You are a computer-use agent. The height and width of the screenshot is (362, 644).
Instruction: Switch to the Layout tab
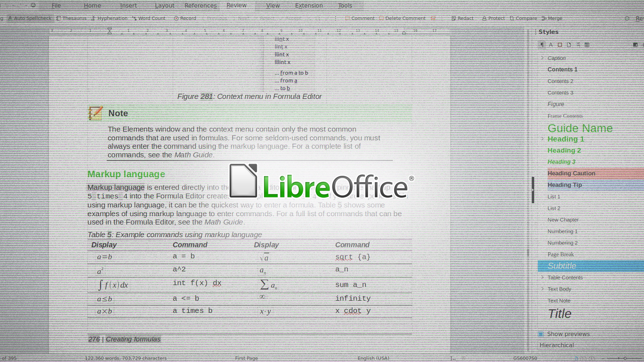tap(165, 6)
